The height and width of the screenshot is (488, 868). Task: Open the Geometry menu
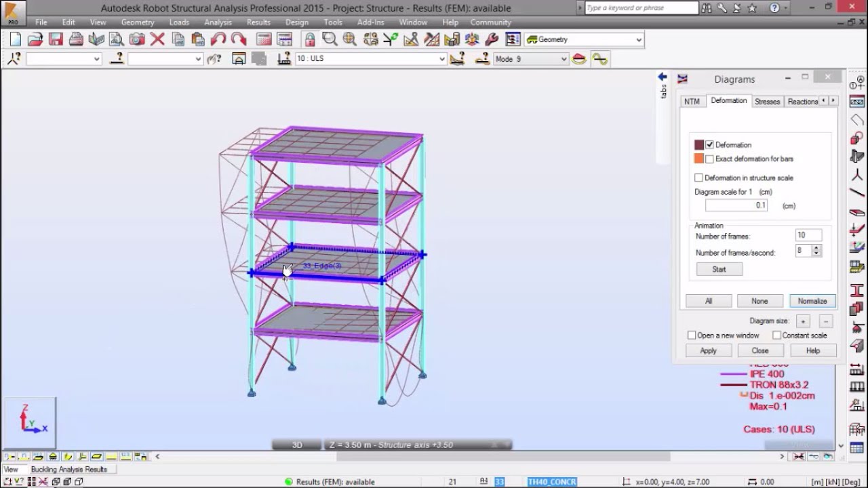pos(138,22)
